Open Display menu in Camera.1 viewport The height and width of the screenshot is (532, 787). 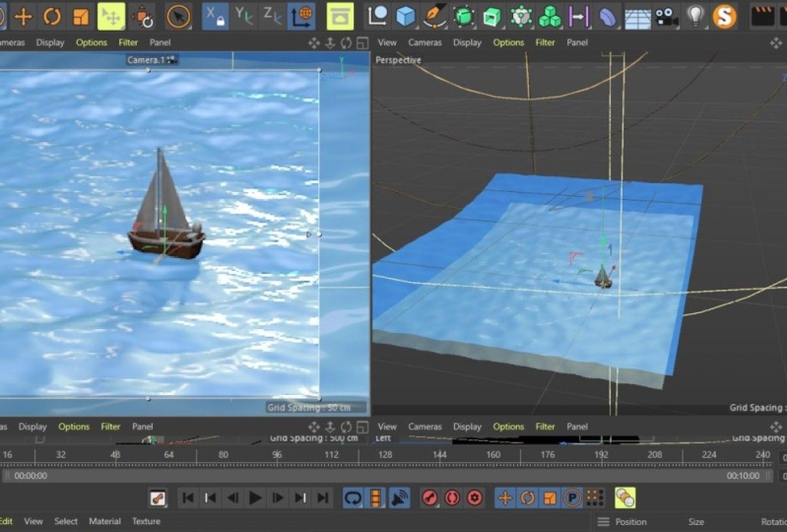pyautogui.click(x=50, y=42)
